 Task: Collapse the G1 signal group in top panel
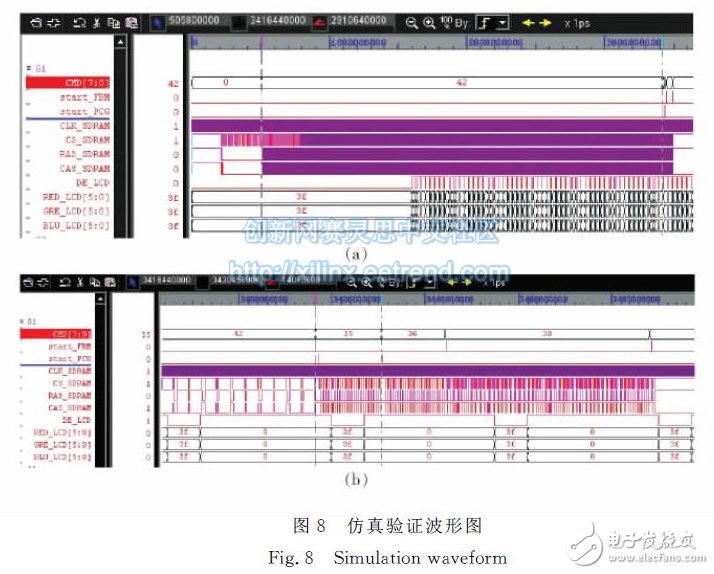tap(28, 69)
